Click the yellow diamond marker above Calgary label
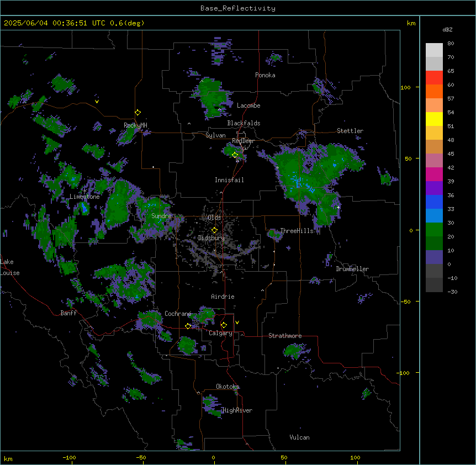This screenshot has width=476, height=465. 224,325
